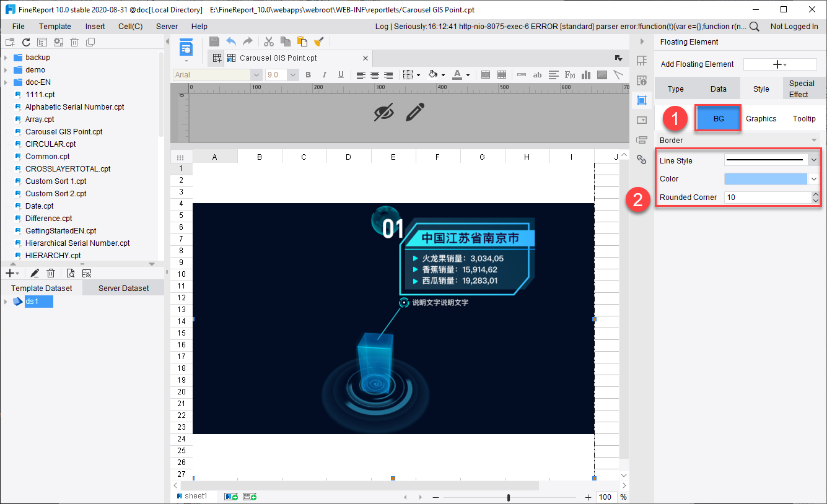Toggle the crossed-out eye visibility icon

click(x=384, y=112)
